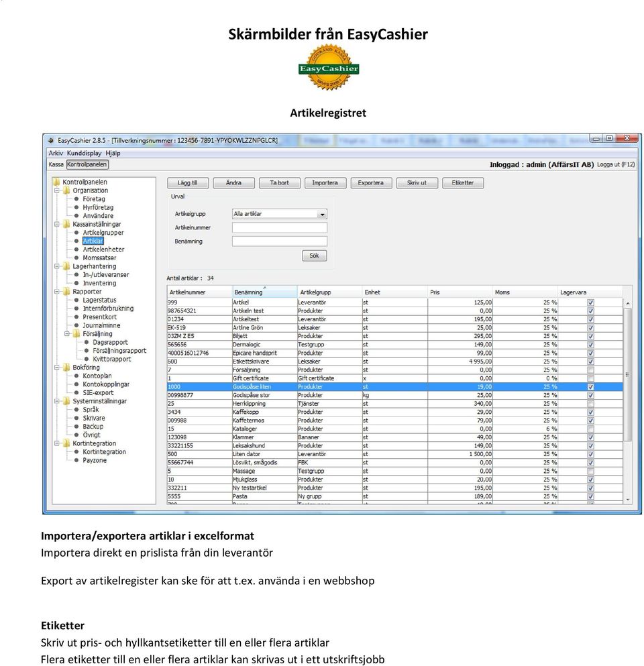This screenshot has height=666, width=644.
Task: Select the Liten dator table cell
Action: [x=265, y=455]
